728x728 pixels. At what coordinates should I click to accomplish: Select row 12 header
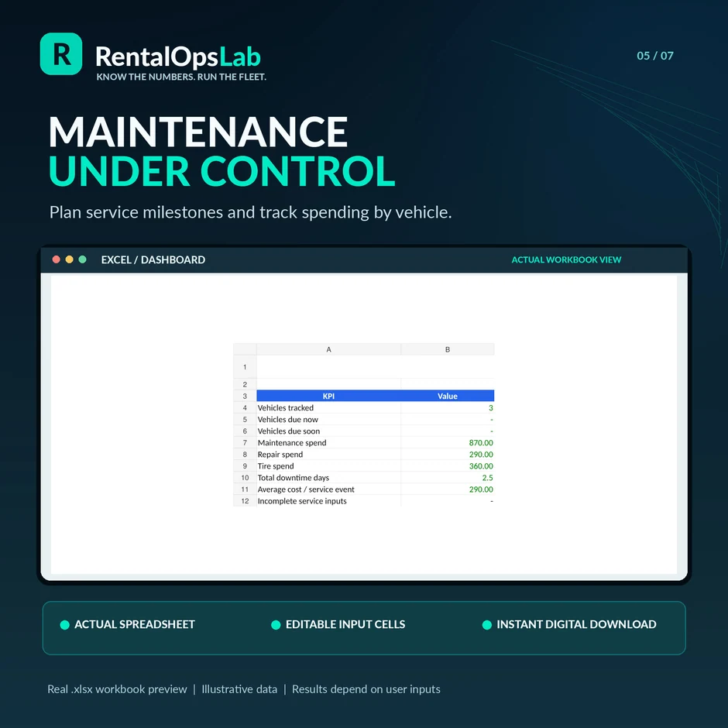(245, 501)
